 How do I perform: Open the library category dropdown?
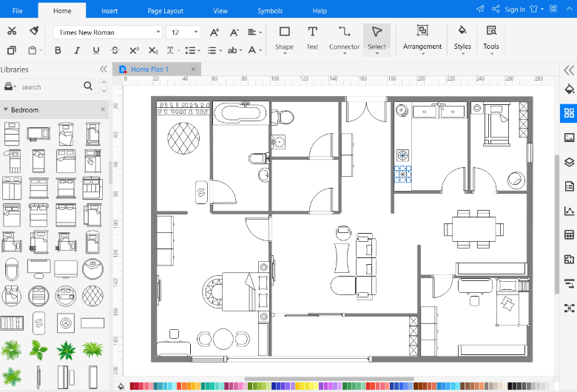(10, 87)
